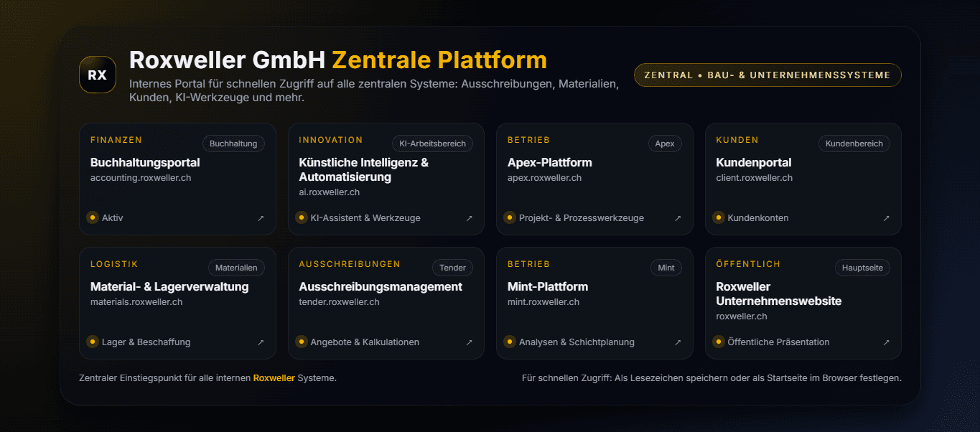Click the Mint-Plattform status dot
Image resolution: width=980 pixels, height=432 pixels.
tap(510, 342)
